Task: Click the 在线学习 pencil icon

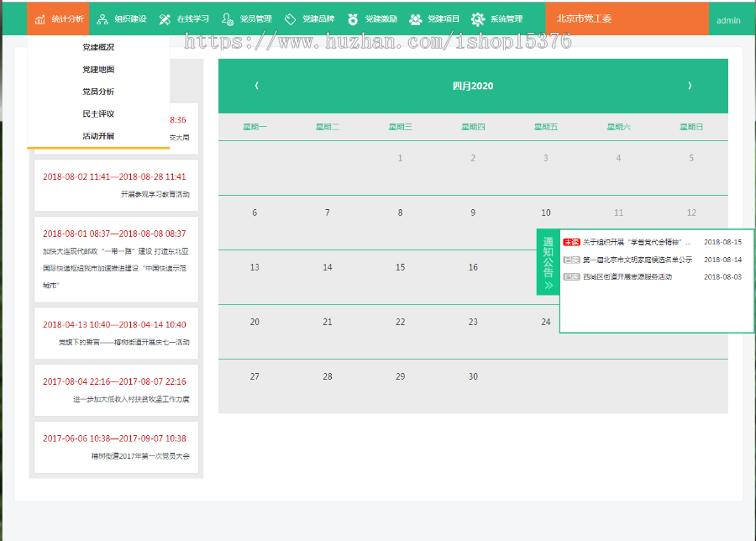Action: [x=165, y=19]
